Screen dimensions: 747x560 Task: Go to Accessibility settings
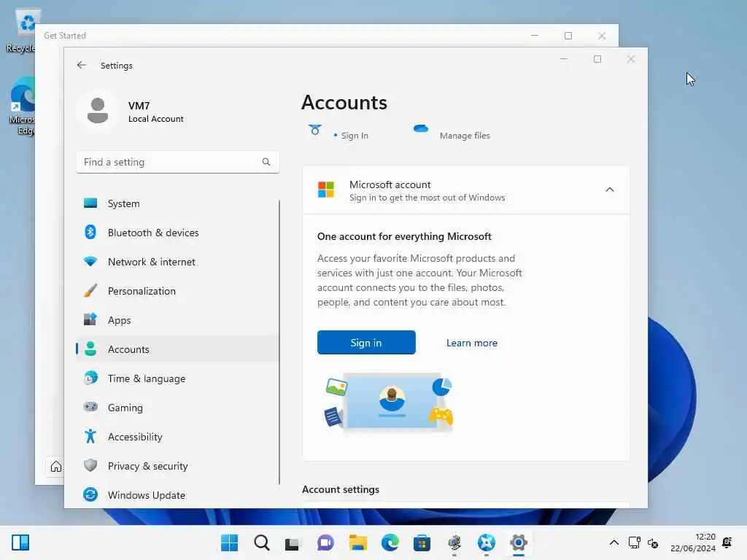pyautogui.click(x=177, y=436)
